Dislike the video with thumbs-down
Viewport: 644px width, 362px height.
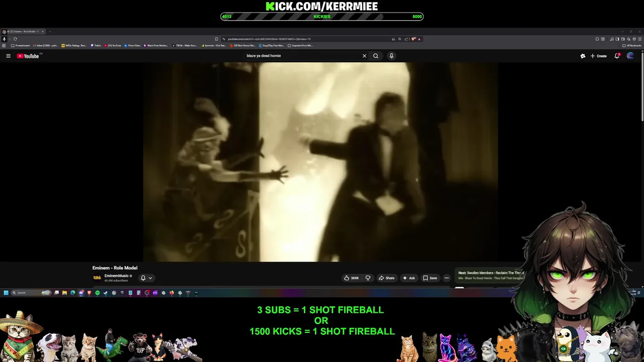pyautogui.click(x=368, y=278)
